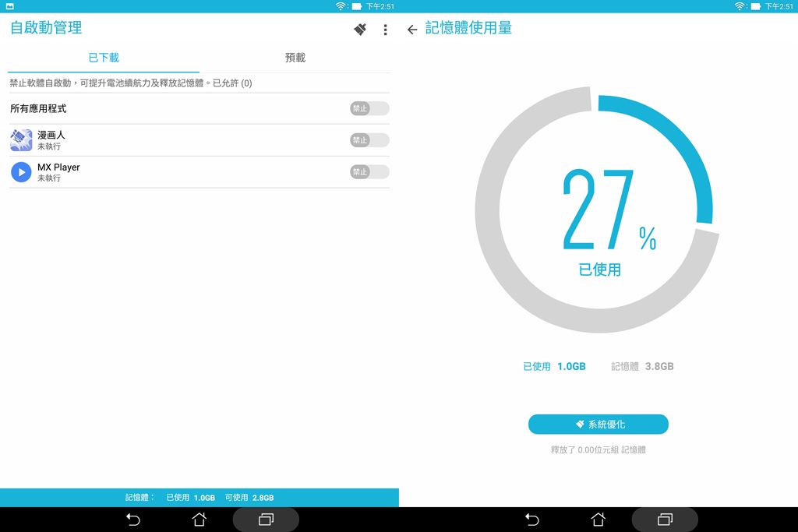
Task: Tap right screen's back navigation button
Action: pos(531,520)
